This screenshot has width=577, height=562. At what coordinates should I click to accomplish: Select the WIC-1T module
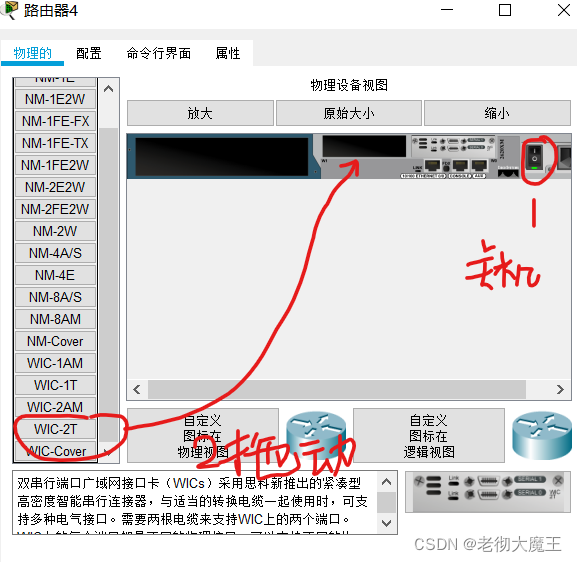[55, 385]
